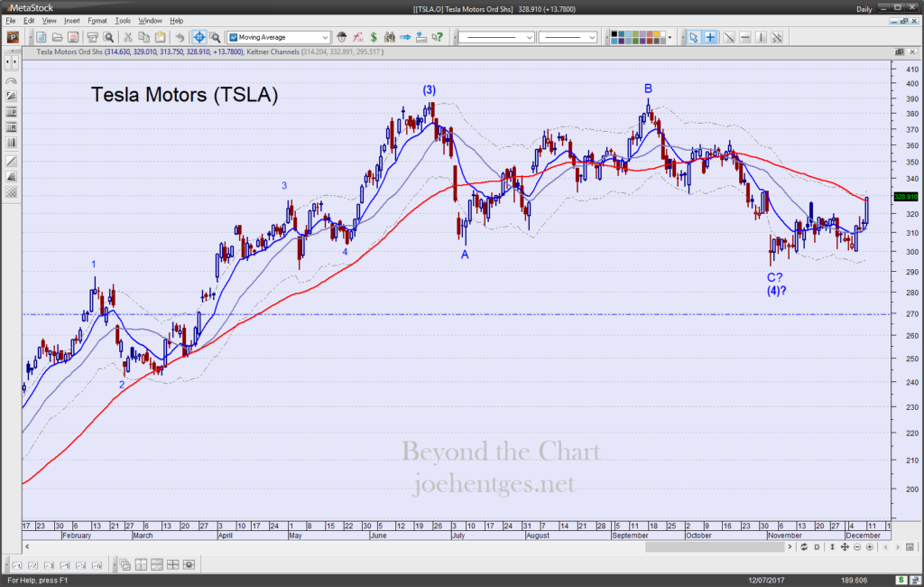Click the horizontal scrollbar thumb
924x587 pixels.
click(715, 547)
